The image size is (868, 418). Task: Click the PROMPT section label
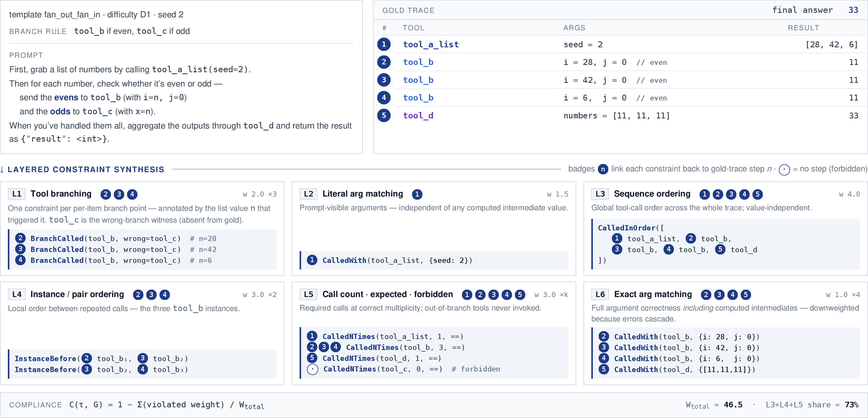(x=26, y=55)
